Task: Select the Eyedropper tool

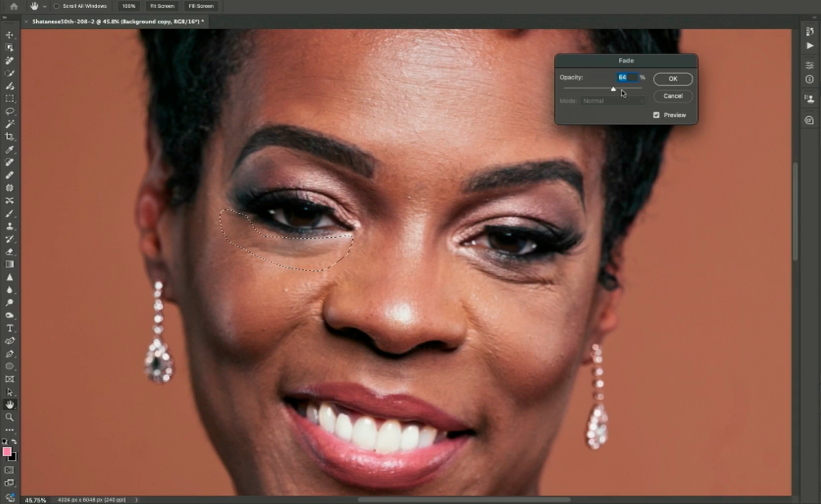Action: (x=10, y=150)
